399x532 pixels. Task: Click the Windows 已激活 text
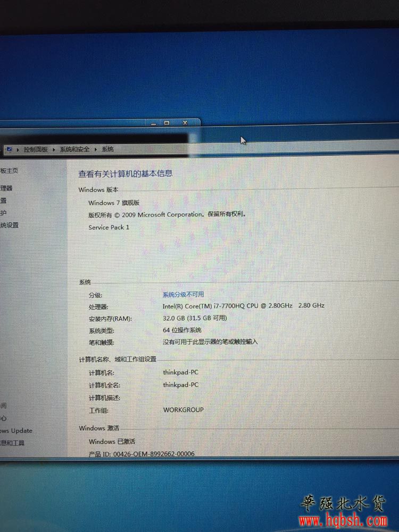pos(112,442)
